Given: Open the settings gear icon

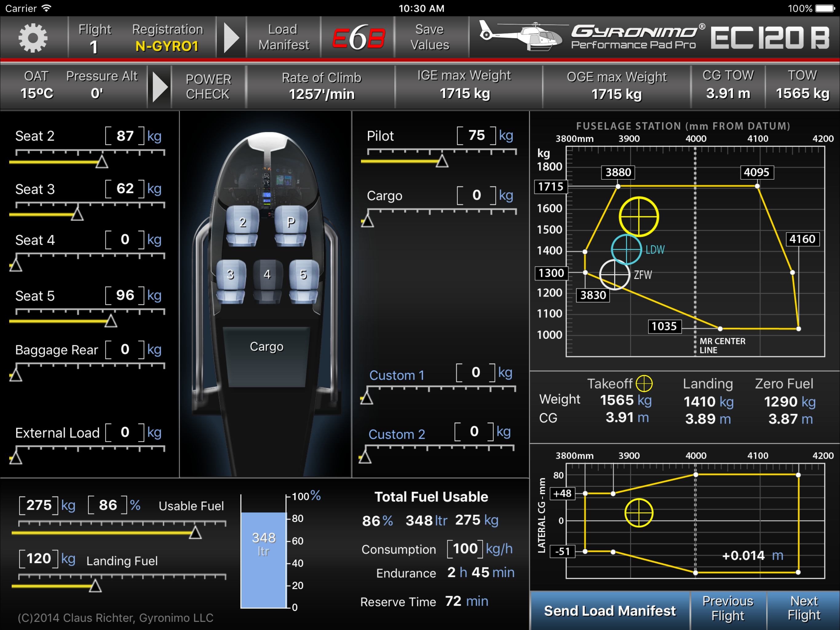Looking at the screenshot, I should pos(34,37).
